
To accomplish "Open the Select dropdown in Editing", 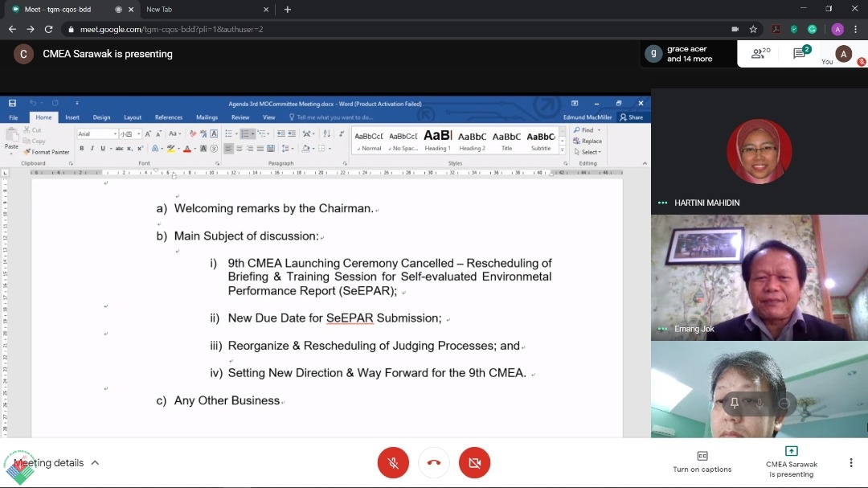I will (588, 152).
